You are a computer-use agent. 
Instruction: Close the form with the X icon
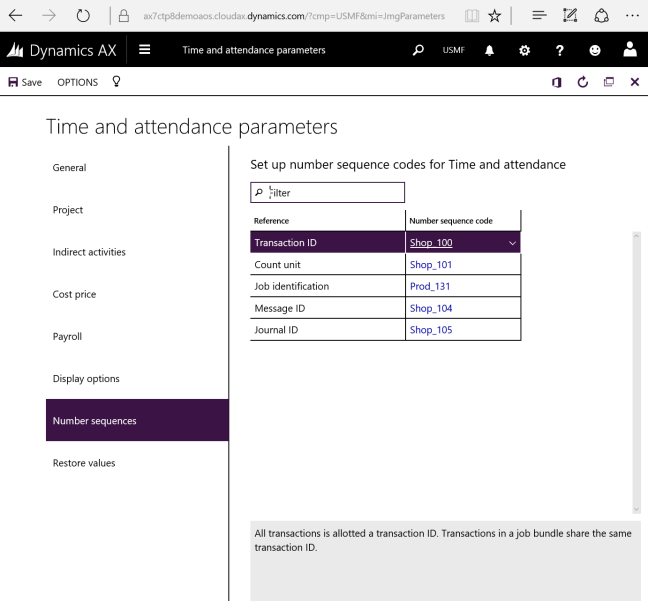pos(634,82)
